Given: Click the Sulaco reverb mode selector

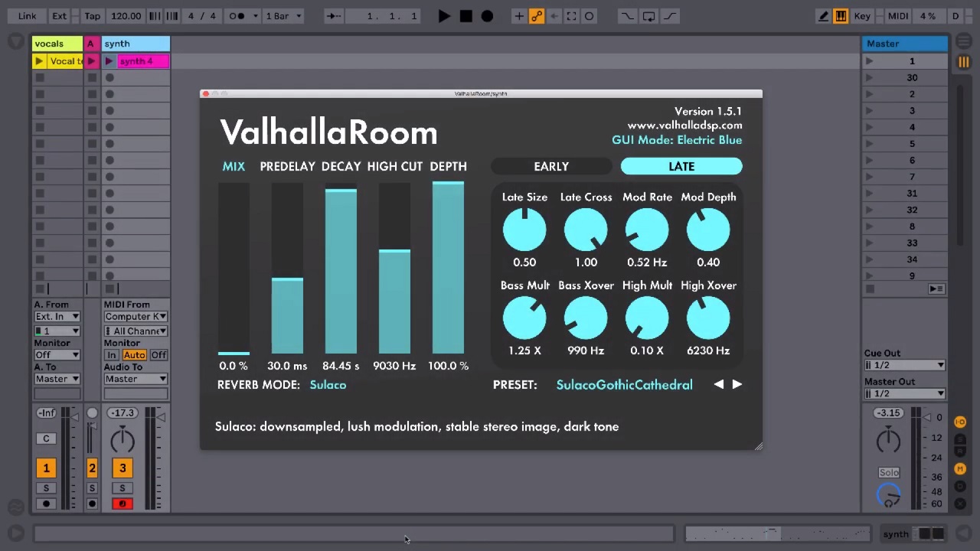Looking at the screenshot, I should pyautogui.click(x=328, y=385).
